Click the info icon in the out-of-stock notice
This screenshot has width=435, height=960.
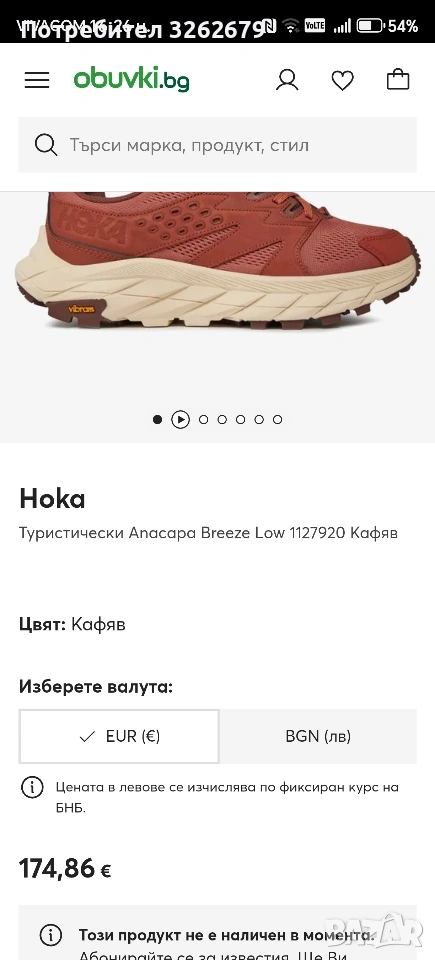[51, 935]
